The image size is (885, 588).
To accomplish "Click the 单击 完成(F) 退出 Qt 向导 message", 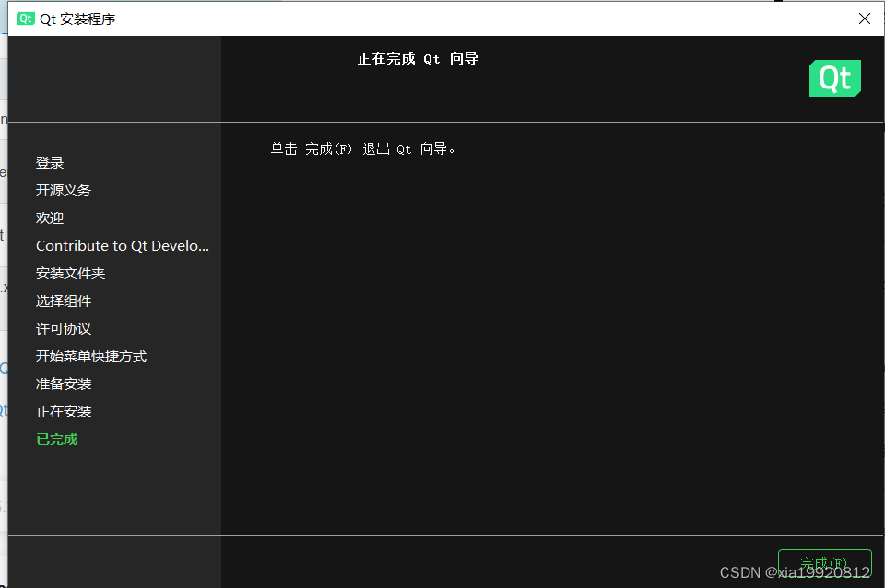I will pyautogui.click(x=363, y=149).
